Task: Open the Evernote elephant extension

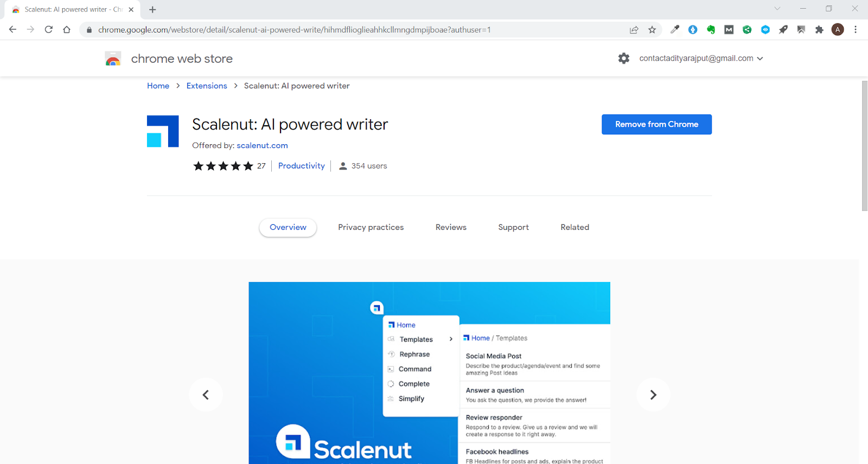Action: point(711,30)
